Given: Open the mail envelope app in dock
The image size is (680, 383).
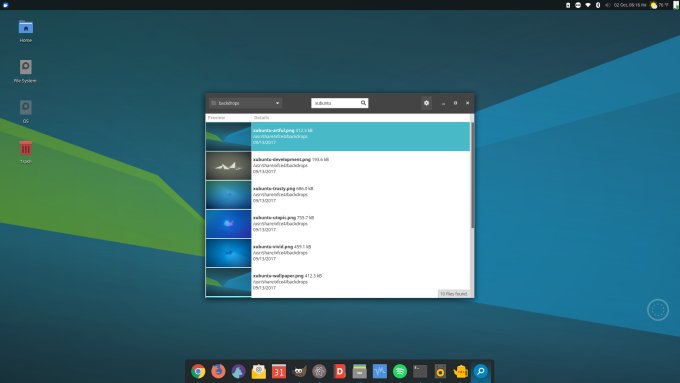Looking at the screenshot, I should [258, 371].
